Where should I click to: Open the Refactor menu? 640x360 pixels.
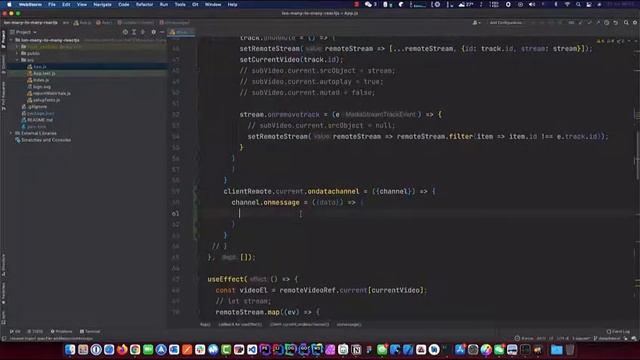point(144,4)
